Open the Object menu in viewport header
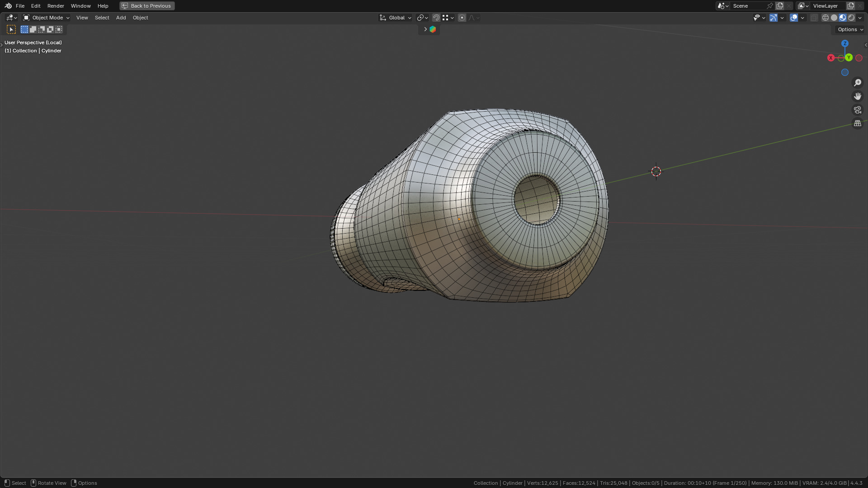 click(141, 18)
